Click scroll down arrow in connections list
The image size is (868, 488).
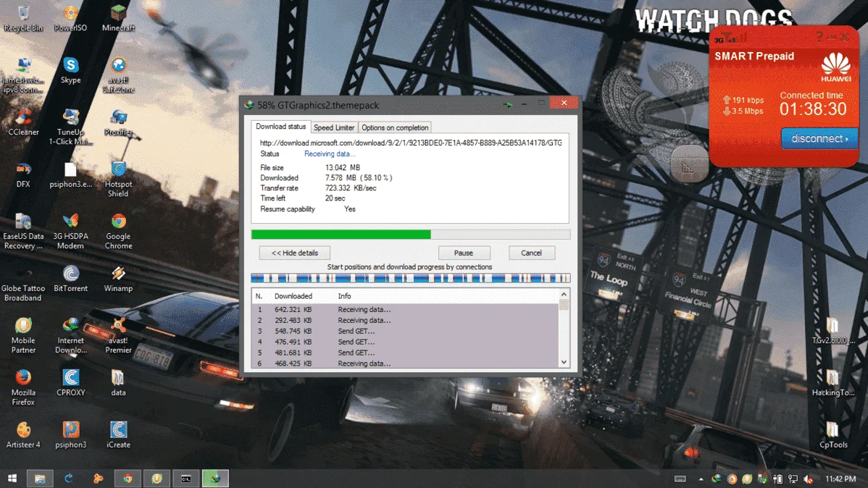tap(564, 363)
